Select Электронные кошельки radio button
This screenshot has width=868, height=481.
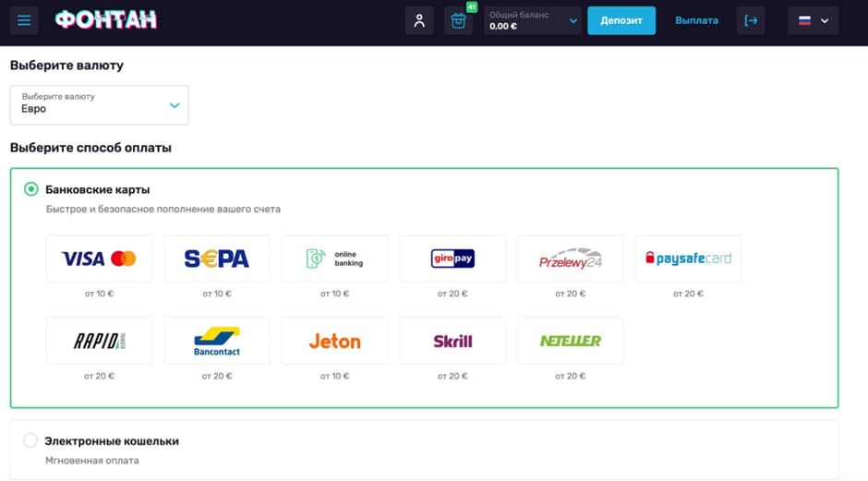point(31,441)
